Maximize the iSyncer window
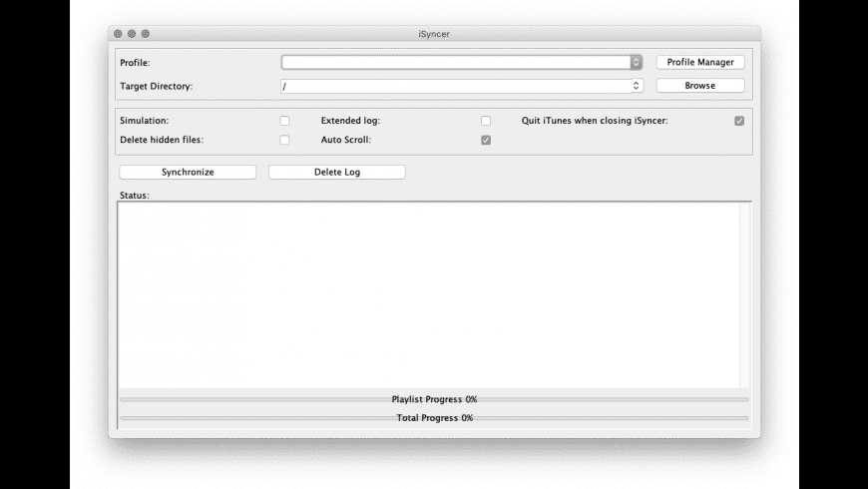This screenshot has width=868, height=489. point(145,34)
